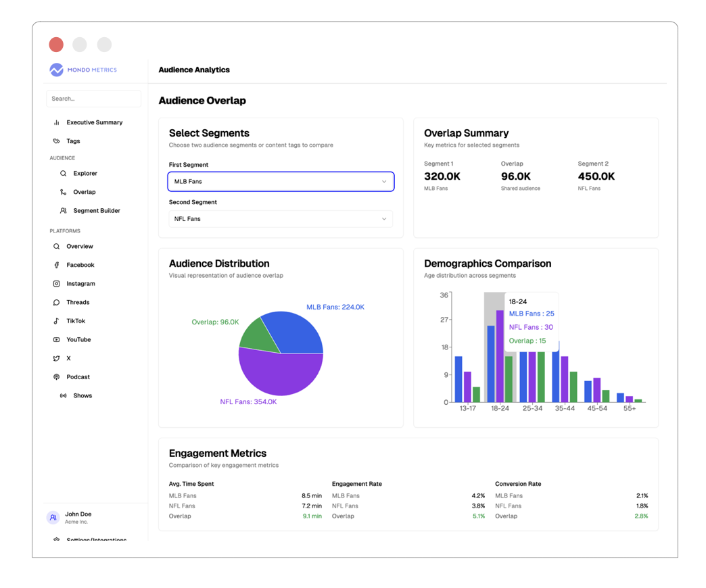Click the X platform link
Image resolution: width=706 pixels, height=588 pixels.
68,359
